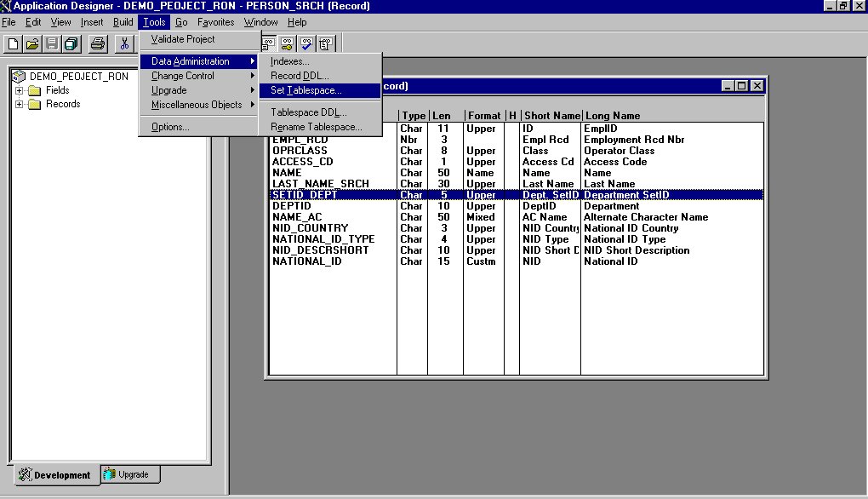
Task: Click the 'Employment Rcd Nbr' long name cell
Action: (634, 140)
